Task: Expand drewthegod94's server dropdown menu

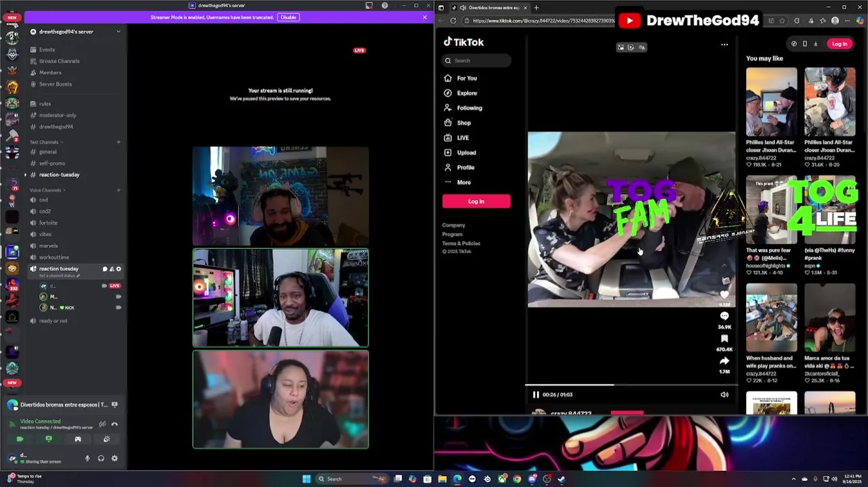Action: click(x=118, y=32)
